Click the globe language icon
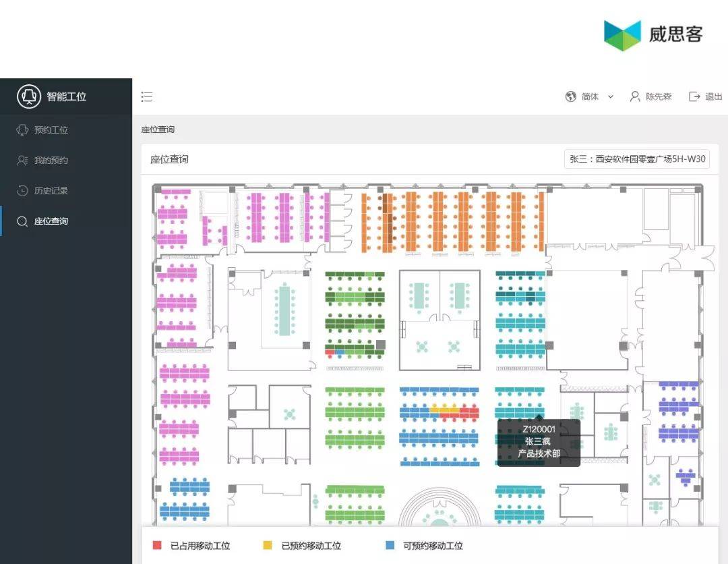Viewport: 728px width, 564px height. pyautogui.click(x=571, y=96)
